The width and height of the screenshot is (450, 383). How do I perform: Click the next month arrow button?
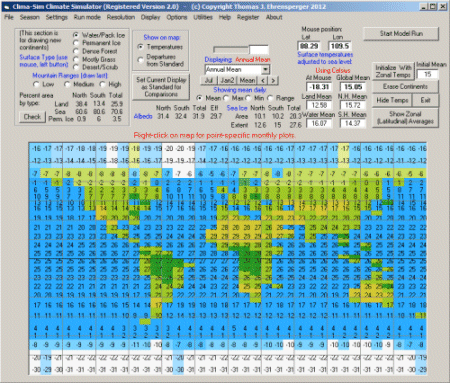click(273, 81)
